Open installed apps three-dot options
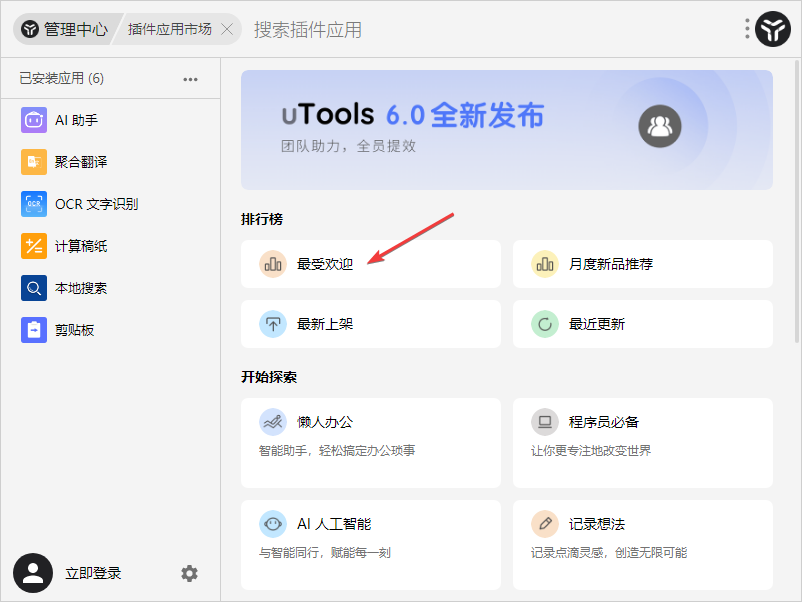This screenshot has height=602, width=802. click(x=190, y=79)
